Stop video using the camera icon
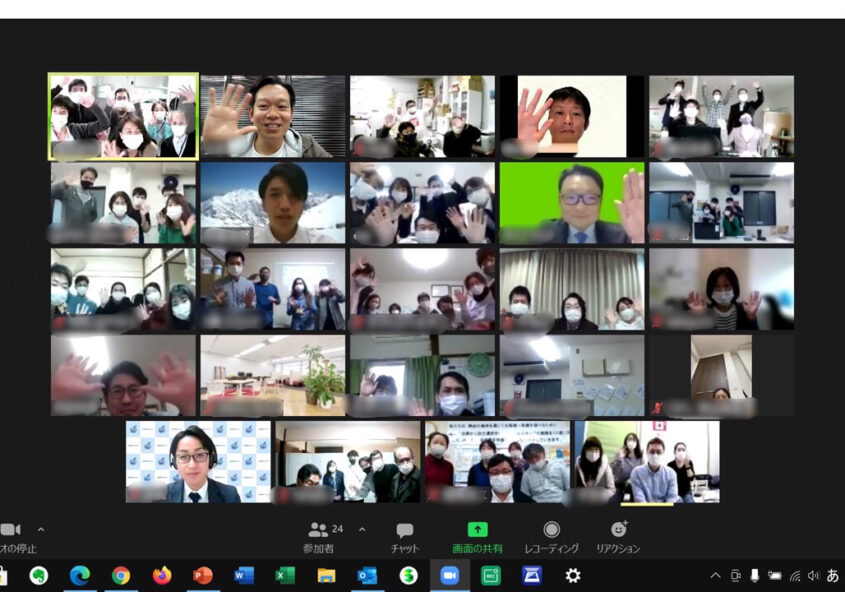This screenshot has width=845, height=592. coord(11,530)
